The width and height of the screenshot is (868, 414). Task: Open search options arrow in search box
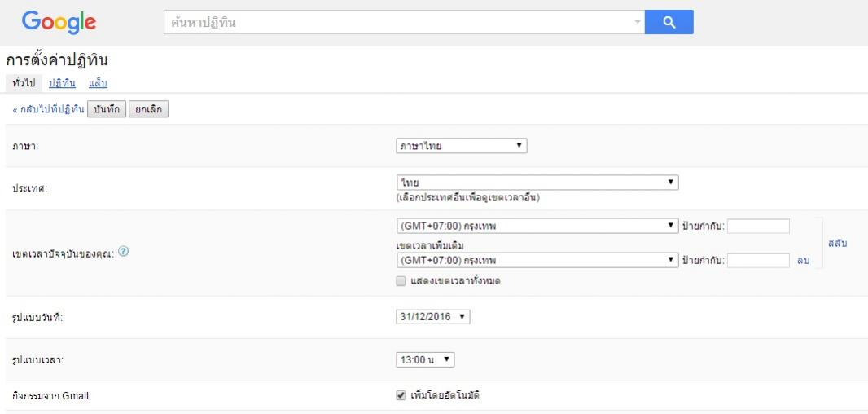(637, 23)
